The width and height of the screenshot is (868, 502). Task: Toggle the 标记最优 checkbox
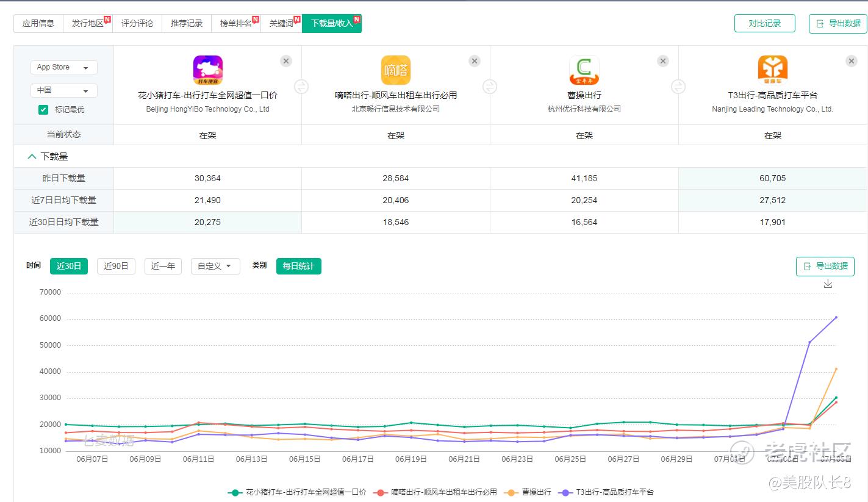click(43, 110)
